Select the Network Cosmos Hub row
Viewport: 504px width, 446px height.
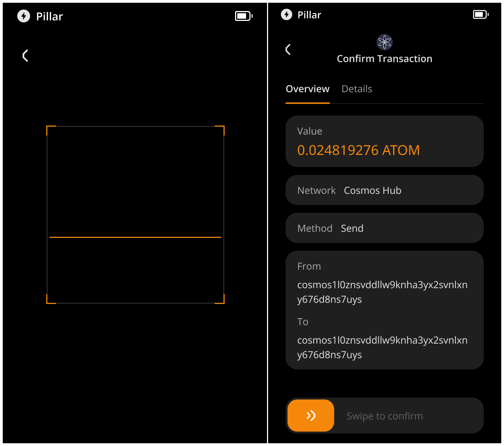(384, 190)
